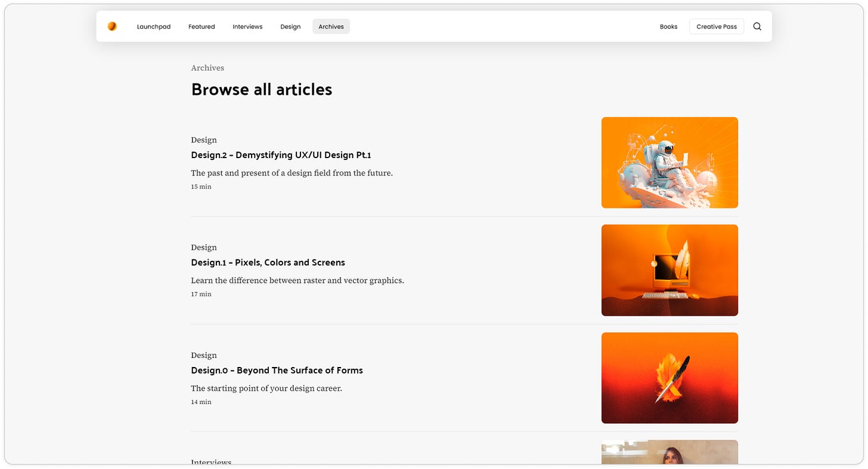
Task: Click the astronaut thumbnail image
Action: (x=669, y=162)
